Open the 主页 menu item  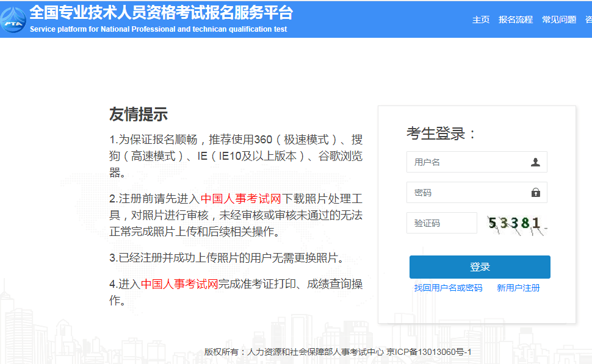(x=481, y=20)
